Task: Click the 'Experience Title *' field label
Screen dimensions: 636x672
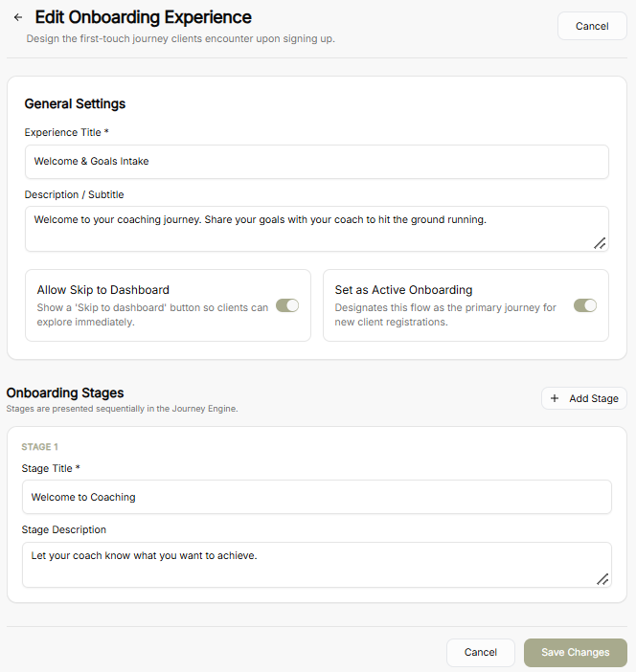Action: [66, 132]
